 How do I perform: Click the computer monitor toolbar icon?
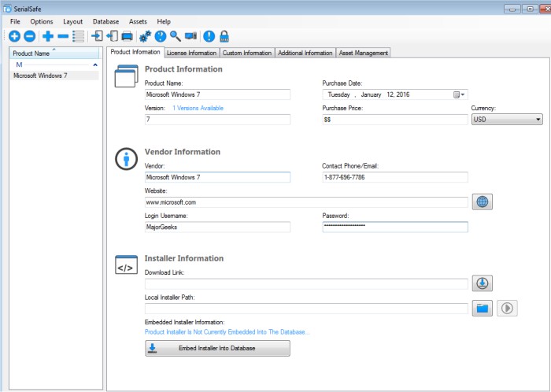190,36
